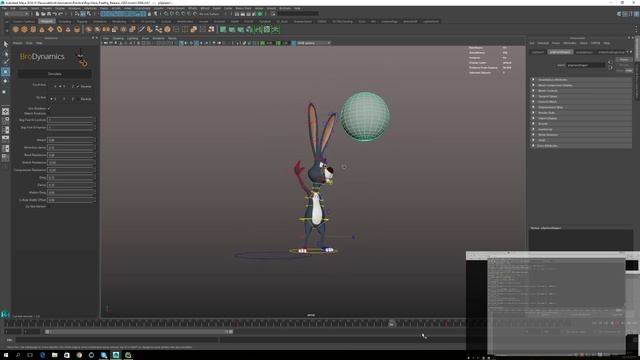
Task: Open BroDynamics Presets menu
Action: click(x=18, y=43)
